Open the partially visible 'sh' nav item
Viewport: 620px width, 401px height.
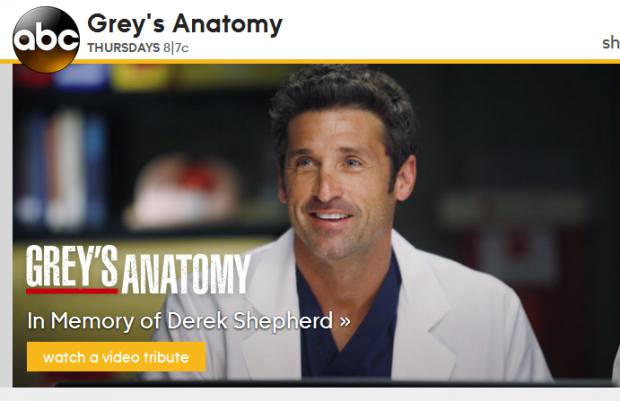pyautogui.click(x=611, y=43)
